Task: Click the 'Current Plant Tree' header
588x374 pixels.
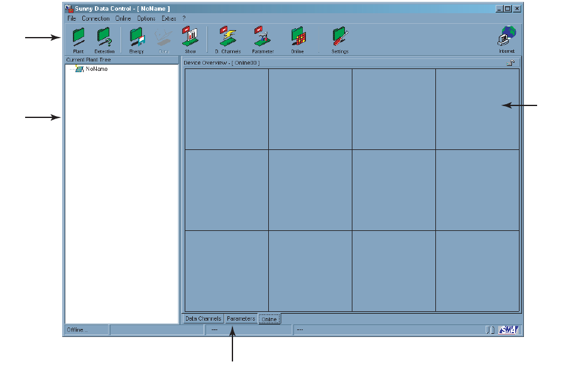Action: (89, 60)
